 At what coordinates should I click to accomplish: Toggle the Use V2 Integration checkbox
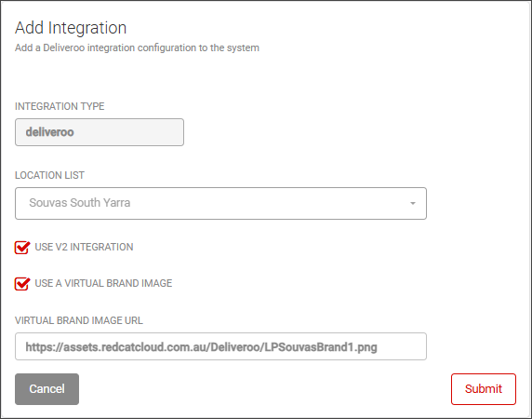(x=22, y=248)
